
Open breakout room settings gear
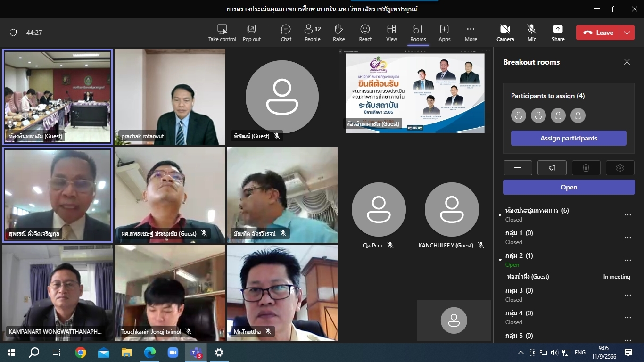coord(620,168)
